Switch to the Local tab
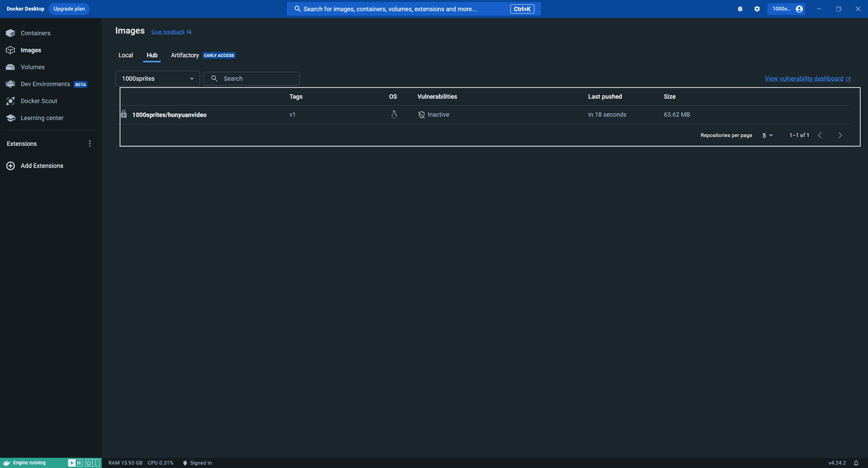This screenshot has width=868, height=468. pyautogui.click(x=126, y=55)
